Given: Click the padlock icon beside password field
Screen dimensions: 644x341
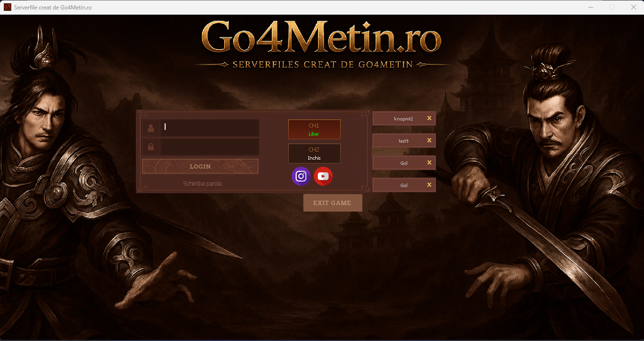Looking at the screenshot, I should pyautogui.click(x=151, y=147).
